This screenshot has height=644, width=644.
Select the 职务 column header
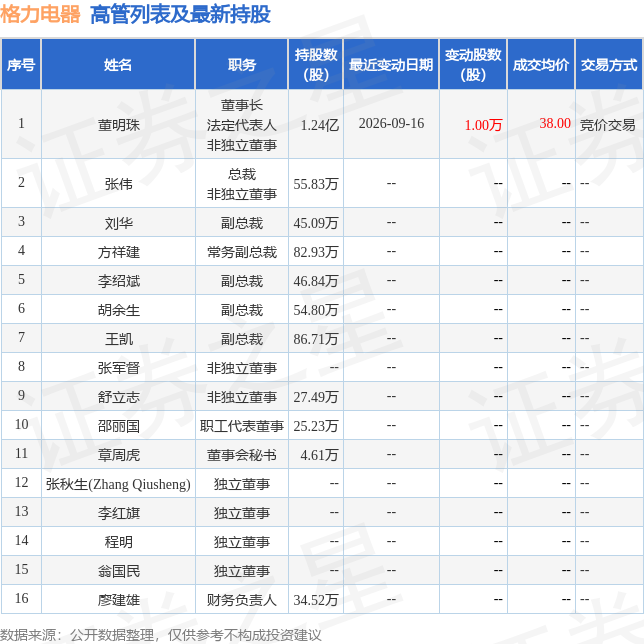242,64
